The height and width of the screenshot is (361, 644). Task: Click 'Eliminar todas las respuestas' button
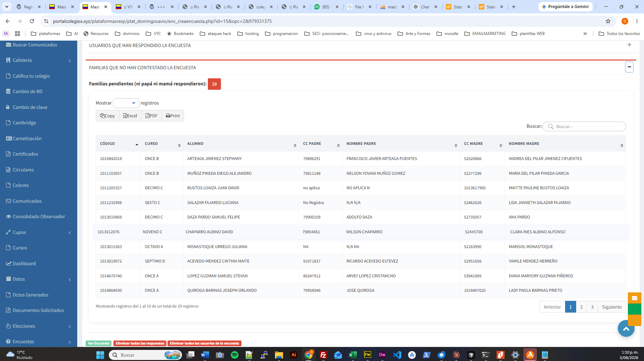point(140,344)
